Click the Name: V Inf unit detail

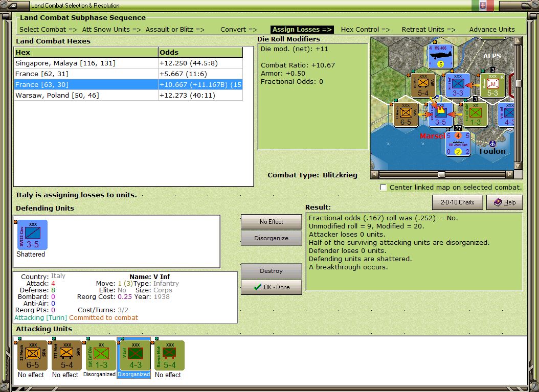pos(149,276)
